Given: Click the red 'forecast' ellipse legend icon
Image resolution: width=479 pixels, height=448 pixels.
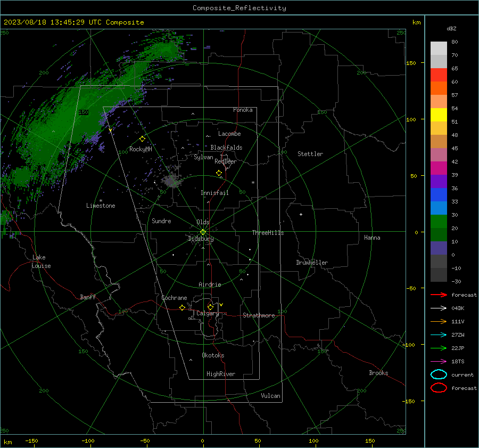Looking at the screenshot, I should [439, 388].
